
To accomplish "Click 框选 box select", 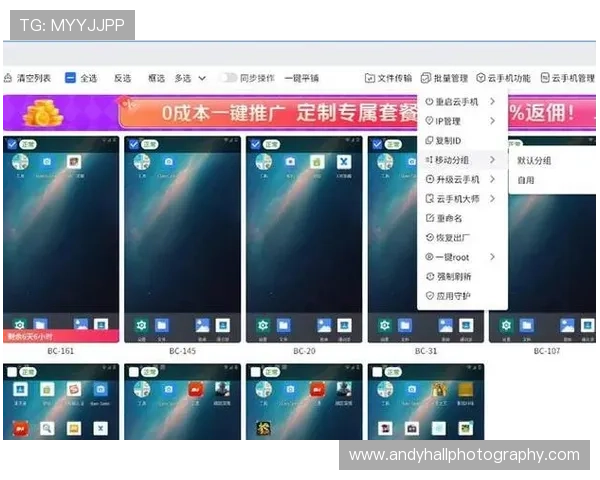I will click(156, 78).
